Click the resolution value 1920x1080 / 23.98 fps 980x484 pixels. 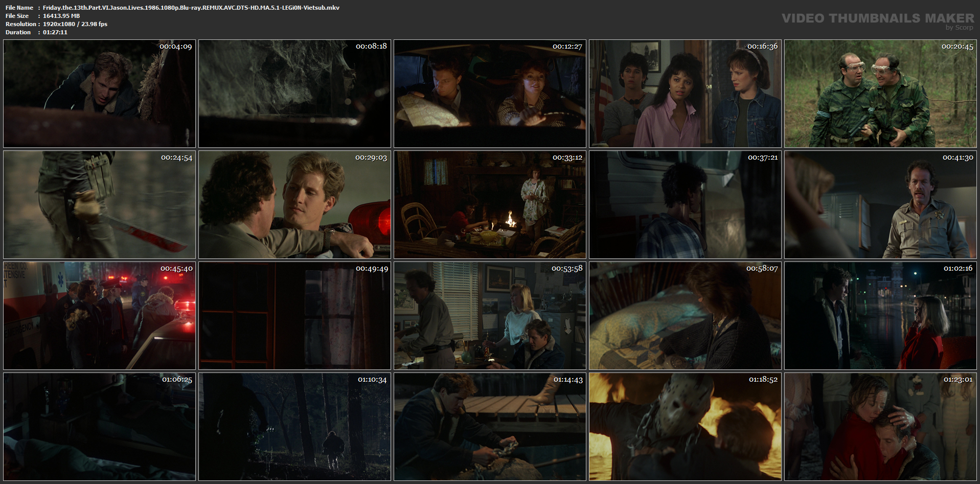click(x=75, y=24)
